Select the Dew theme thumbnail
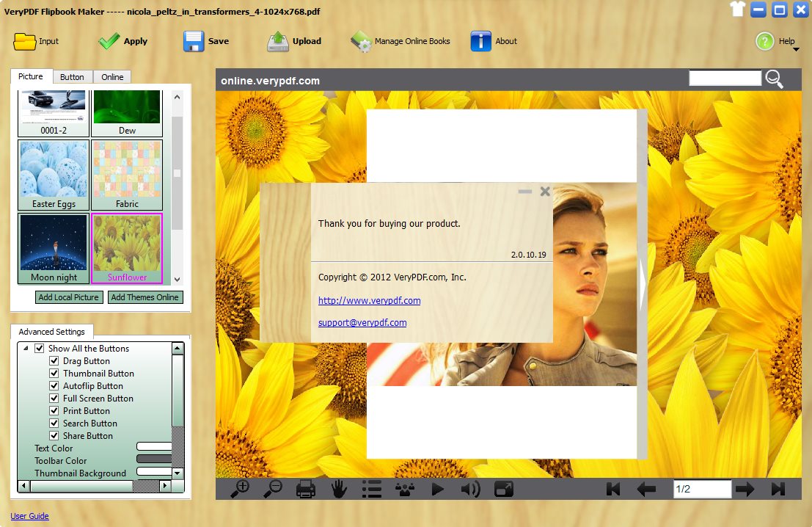 [x=127, y=114]
